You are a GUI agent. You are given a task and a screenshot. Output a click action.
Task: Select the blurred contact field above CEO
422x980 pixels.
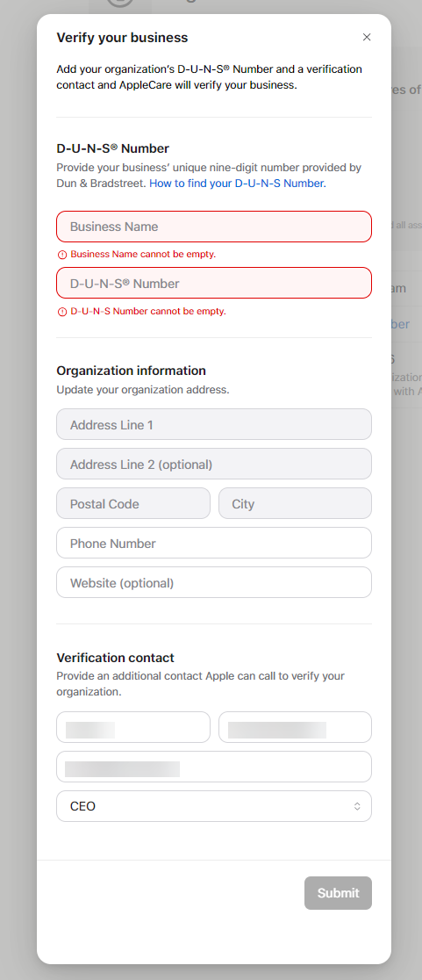click(x=214, y=767)
